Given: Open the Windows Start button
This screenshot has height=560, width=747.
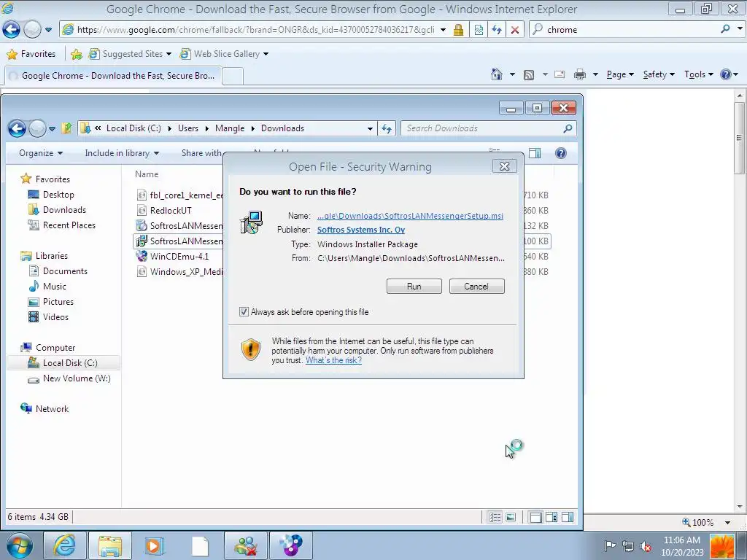Looking at the screenshot, I should coord(20,545).
